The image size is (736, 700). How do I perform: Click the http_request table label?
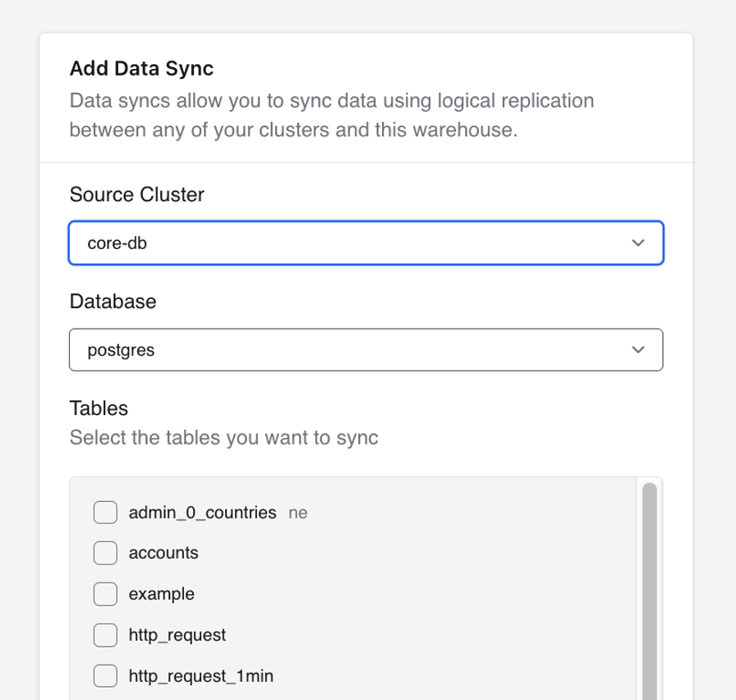177,635
